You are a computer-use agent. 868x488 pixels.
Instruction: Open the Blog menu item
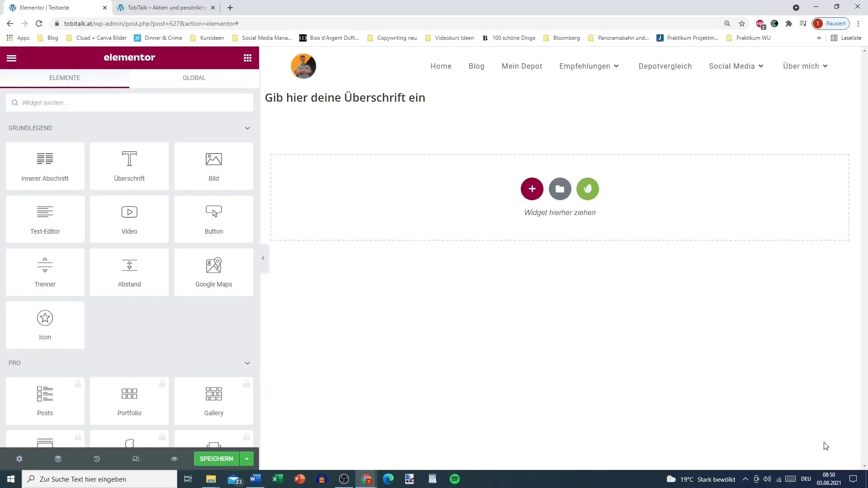coord(476,66)
